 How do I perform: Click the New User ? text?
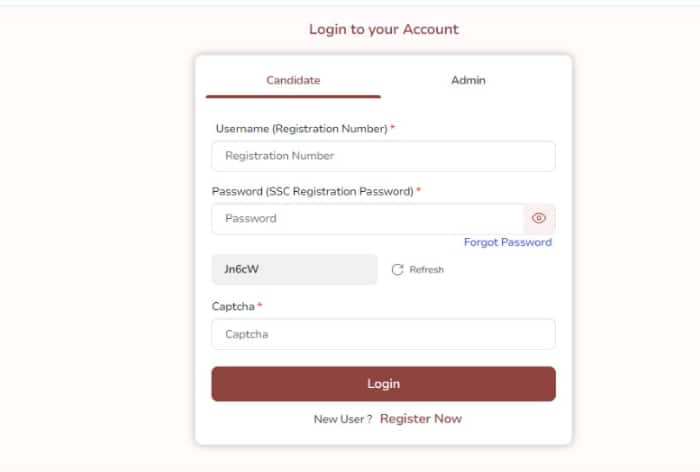[x=343, y=419]
